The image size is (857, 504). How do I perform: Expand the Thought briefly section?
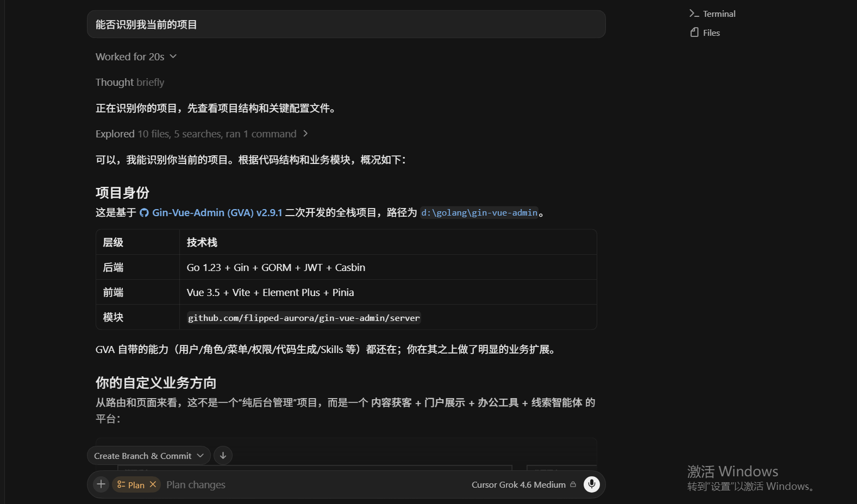130,82
